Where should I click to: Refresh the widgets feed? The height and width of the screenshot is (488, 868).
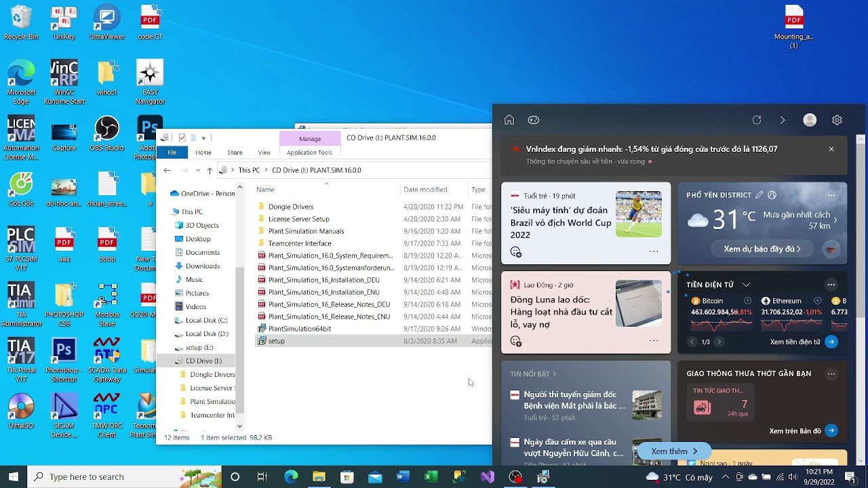pyautogui.click(x=757, y=120)
